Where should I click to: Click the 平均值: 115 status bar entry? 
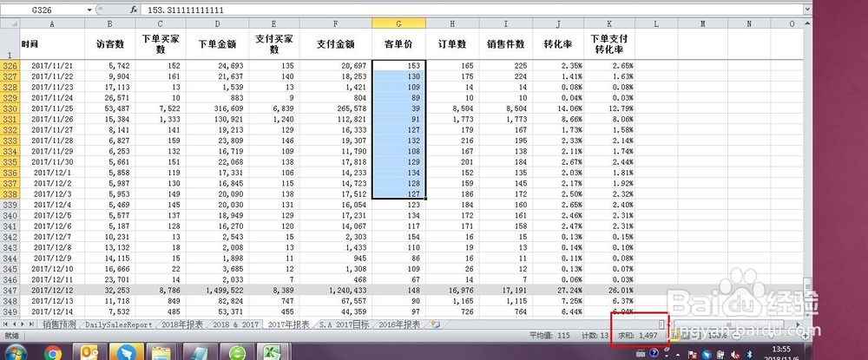click(549, 336)
